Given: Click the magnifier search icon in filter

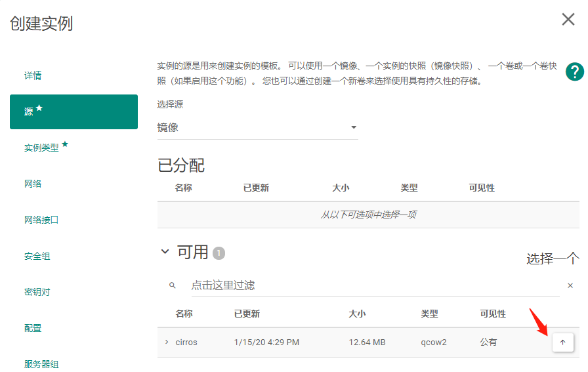Looking at the screenshot, I should point(173,285).
